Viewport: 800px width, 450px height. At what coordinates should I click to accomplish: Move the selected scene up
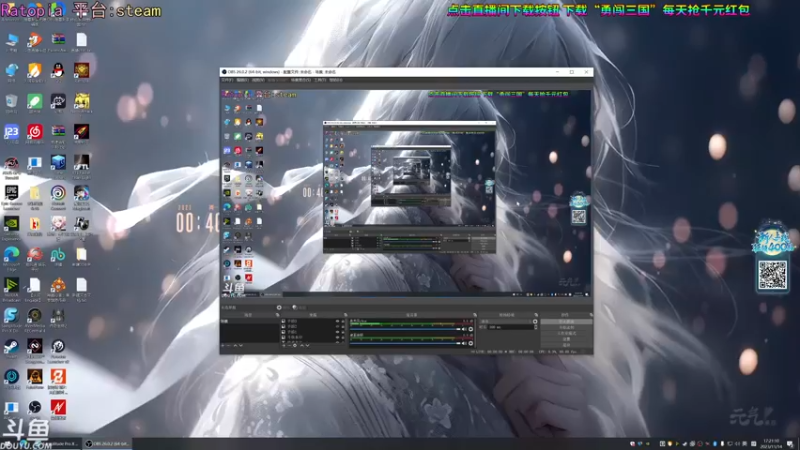point(235,345)
